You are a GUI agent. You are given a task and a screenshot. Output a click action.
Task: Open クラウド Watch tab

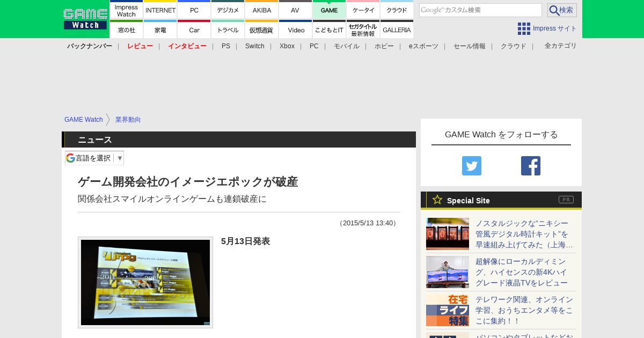(x=397, y=10)
